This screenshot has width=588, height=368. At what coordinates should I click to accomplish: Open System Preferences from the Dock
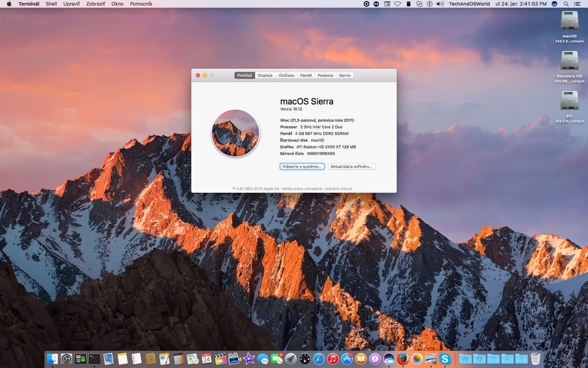pyautogui.click(x=67, y=359)
